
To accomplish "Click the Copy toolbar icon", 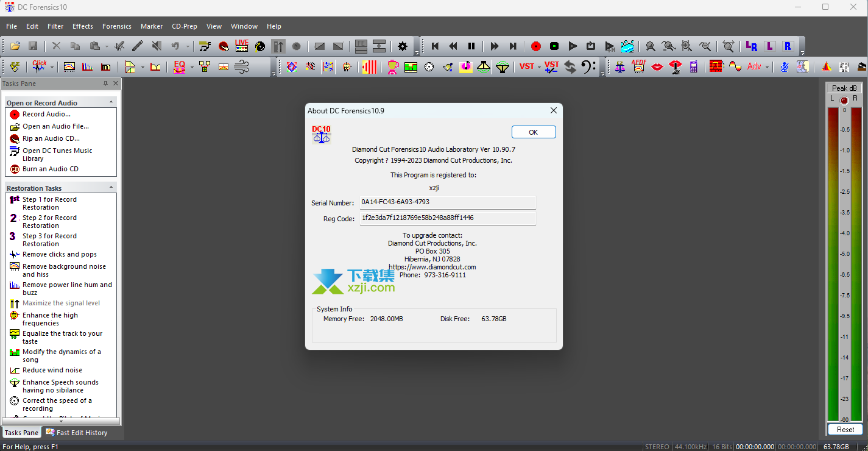I will (x=76, y=46).
